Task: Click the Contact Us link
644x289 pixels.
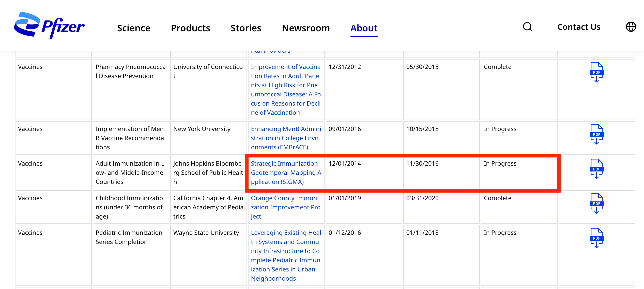Action: coord(579,27)
